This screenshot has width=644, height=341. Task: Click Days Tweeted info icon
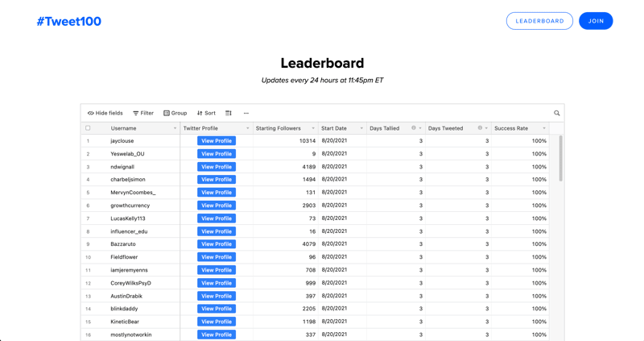(x=480, y=128)
